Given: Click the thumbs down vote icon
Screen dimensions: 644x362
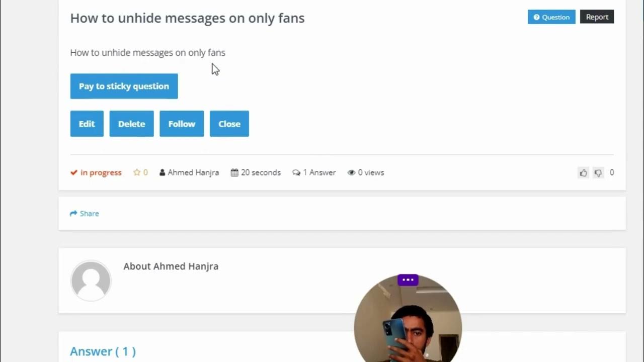Looking at the screenshot, I should (x=598, y=173).
